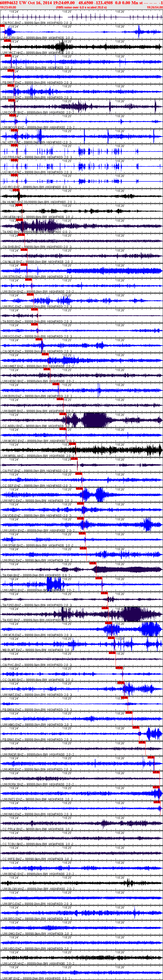Click the end time 19:26:54.00 label
The height and width of the screenshot is (980, 163).
(155, 7)
